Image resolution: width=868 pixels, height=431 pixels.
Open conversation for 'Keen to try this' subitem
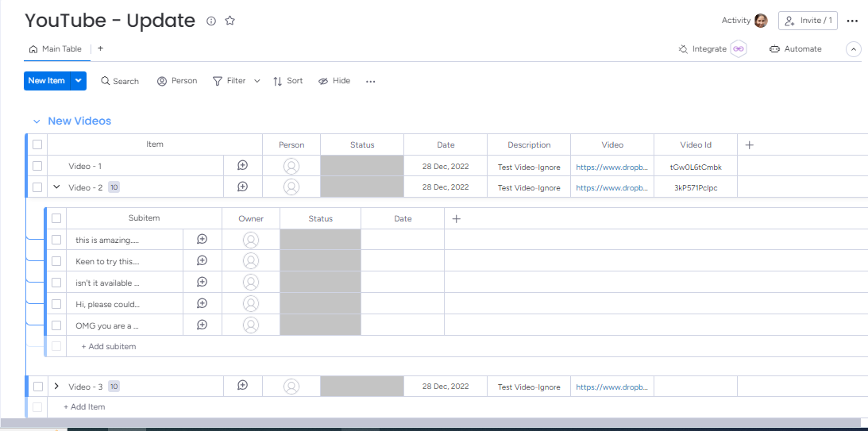click(x=202, y=260)
